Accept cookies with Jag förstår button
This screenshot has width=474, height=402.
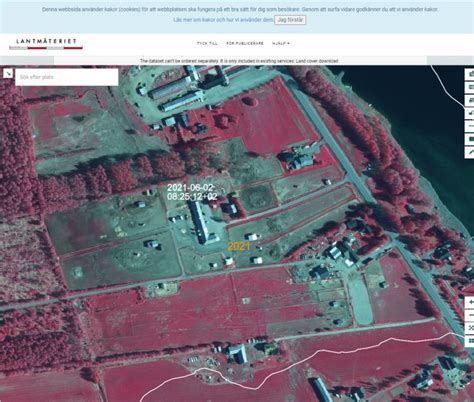tap(290, 20)
